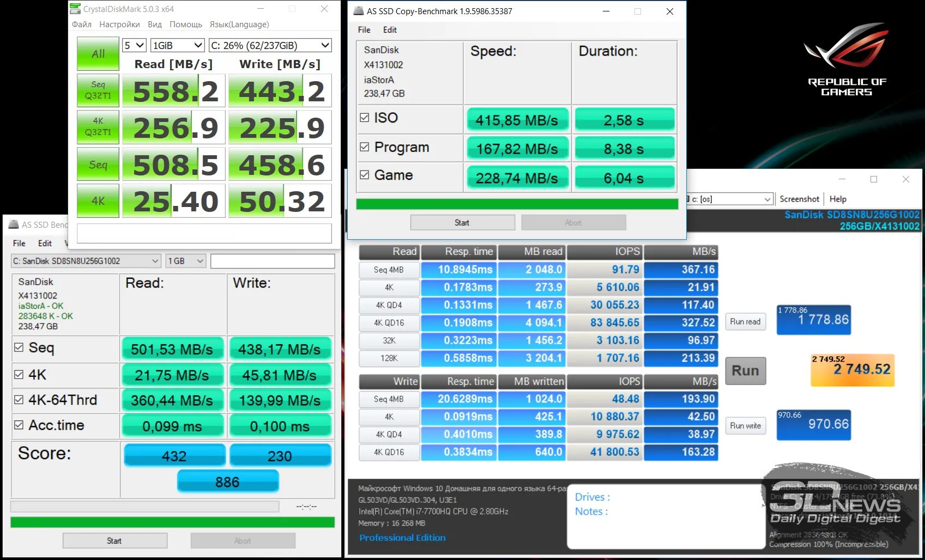Run the Read 4K QD4 test
Image resolution: width=925 pixels, height=560 pixels.
tap(389, 305)
